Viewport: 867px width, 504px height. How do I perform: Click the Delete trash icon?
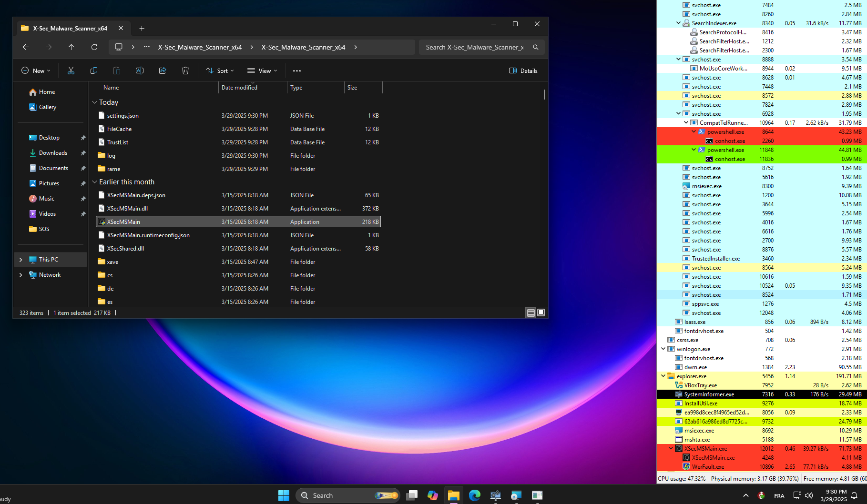coord(185,71)
